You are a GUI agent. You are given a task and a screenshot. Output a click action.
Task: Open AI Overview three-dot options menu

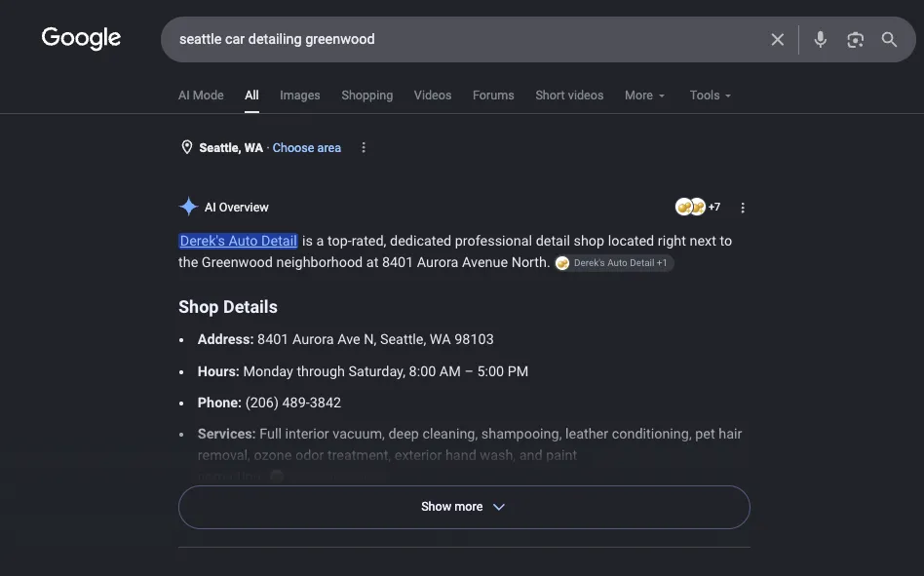click(743, 208)
